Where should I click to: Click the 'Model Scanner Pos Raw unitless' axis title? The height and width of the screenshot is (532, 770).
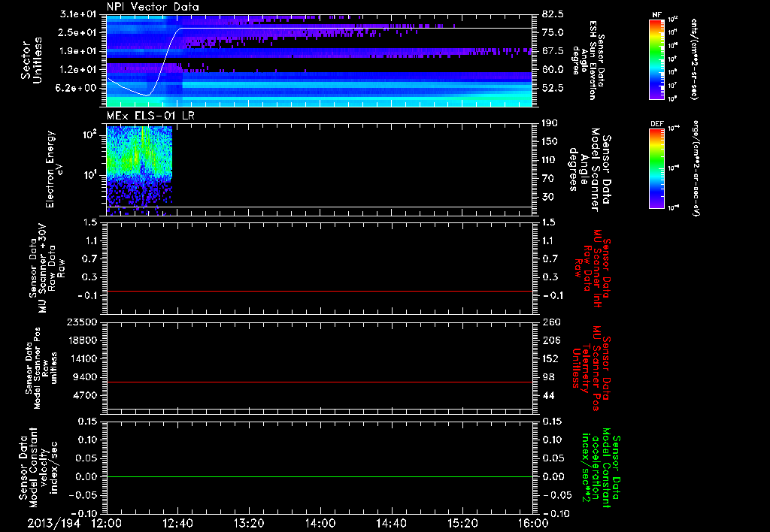(41, 367)
